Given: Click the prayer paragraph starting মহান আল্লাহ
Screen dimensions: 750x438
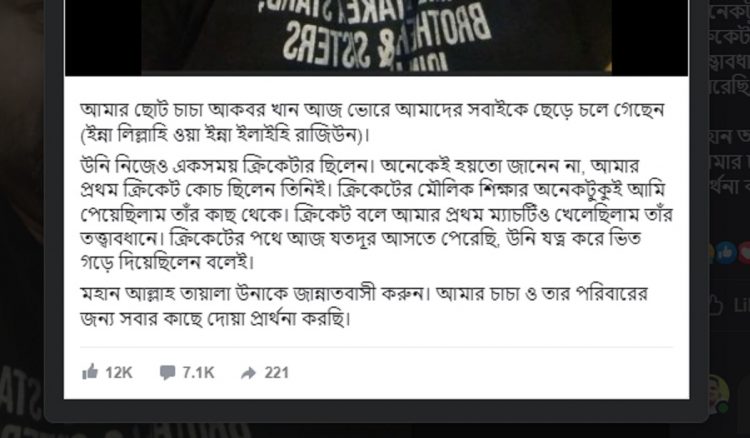Looking at the screenshot, I should click(364, 306).
